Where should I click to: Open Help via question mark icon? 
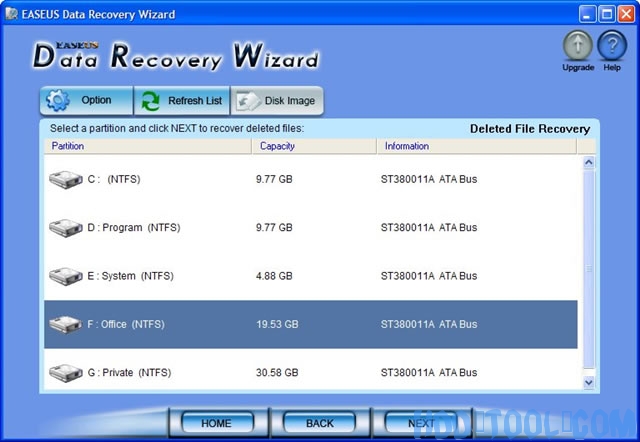pyautogui.click(x=612, y=46)
